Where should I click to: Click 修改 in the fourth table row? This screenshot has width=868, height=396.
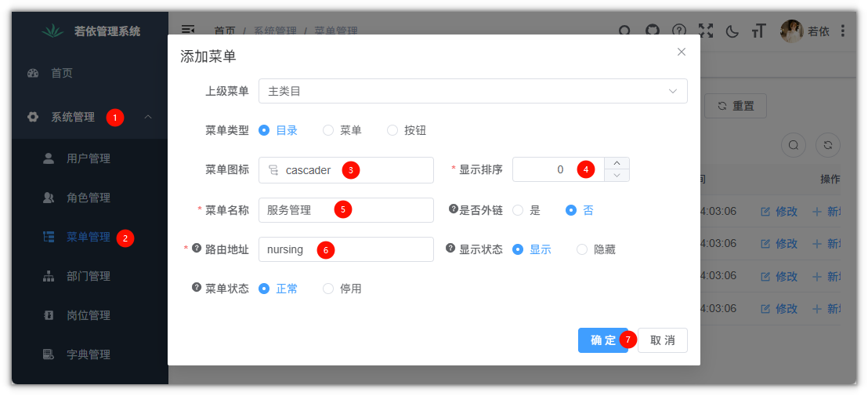(x=779, y=308)
